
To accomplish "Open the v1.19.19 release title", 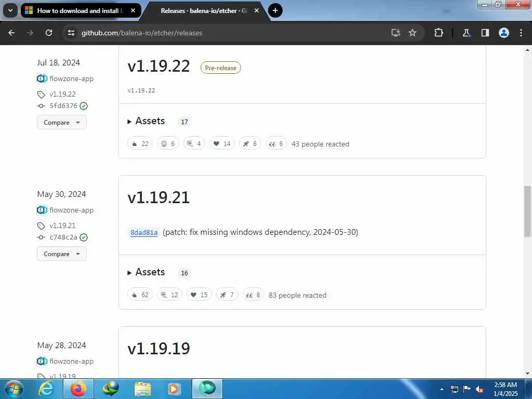I will click(158, 349).
